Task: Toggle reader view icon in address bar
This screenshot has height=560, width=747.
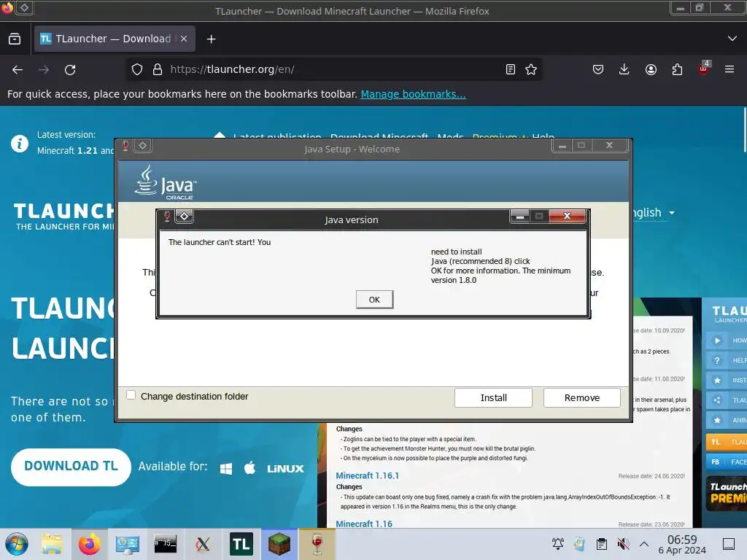Action: coord(510,69)
